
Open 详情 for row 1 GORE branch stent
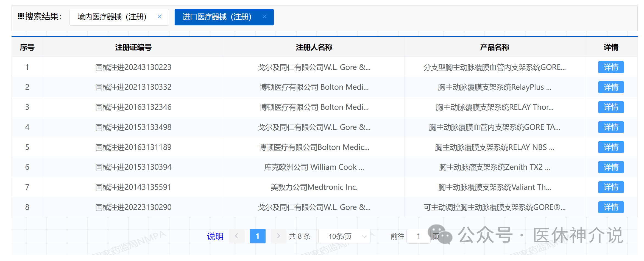coord(611,67)
